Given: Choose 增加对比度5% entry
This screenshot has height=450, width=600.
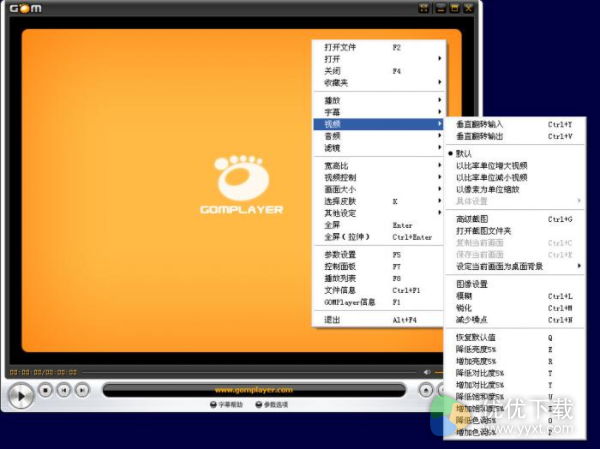Looking at the screenshot, I should tap(515, 385).
